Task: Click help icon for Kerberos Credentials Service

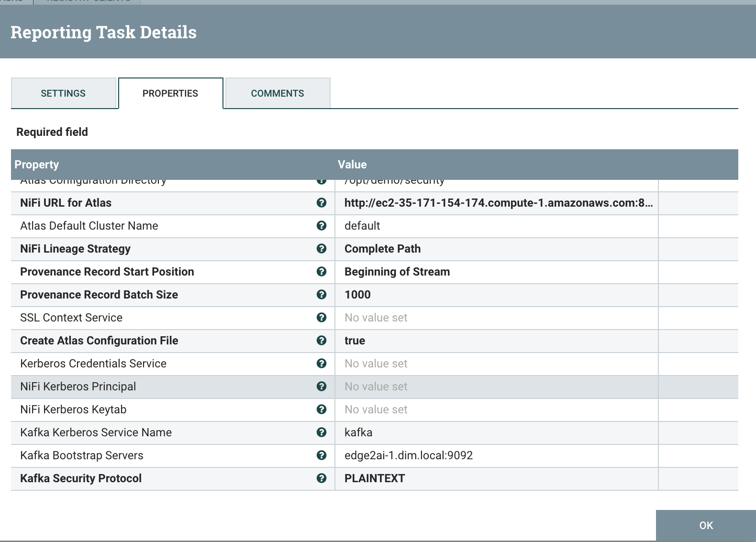Action: (322, 364)
